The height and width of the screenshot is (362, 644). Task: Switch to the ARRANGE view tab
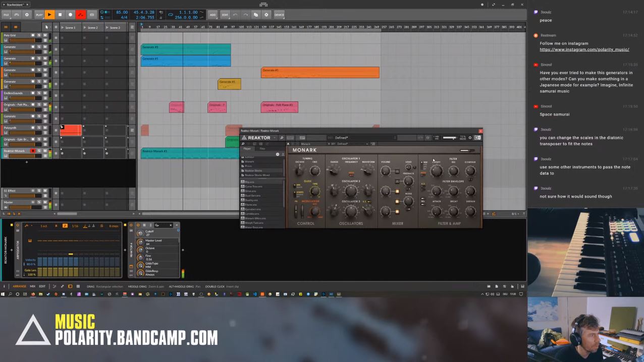coord(20,286)
